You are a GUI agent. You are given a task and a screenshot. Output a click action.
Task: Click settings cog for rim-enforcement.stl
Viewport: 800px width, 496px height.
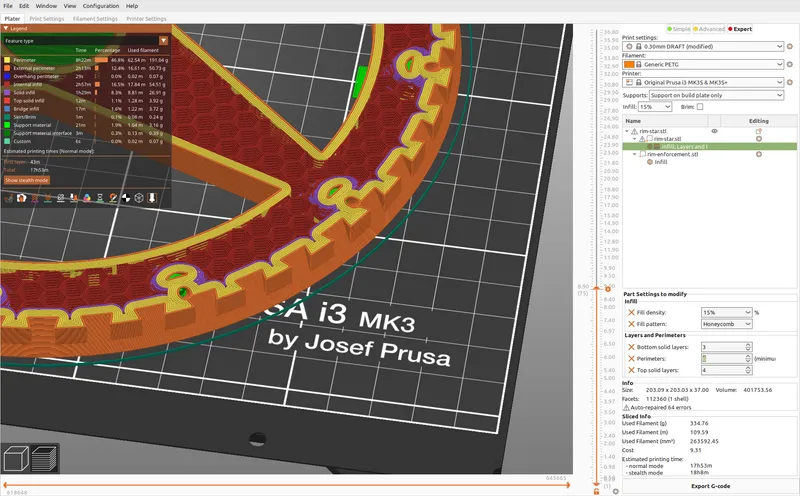click(759, 154)
